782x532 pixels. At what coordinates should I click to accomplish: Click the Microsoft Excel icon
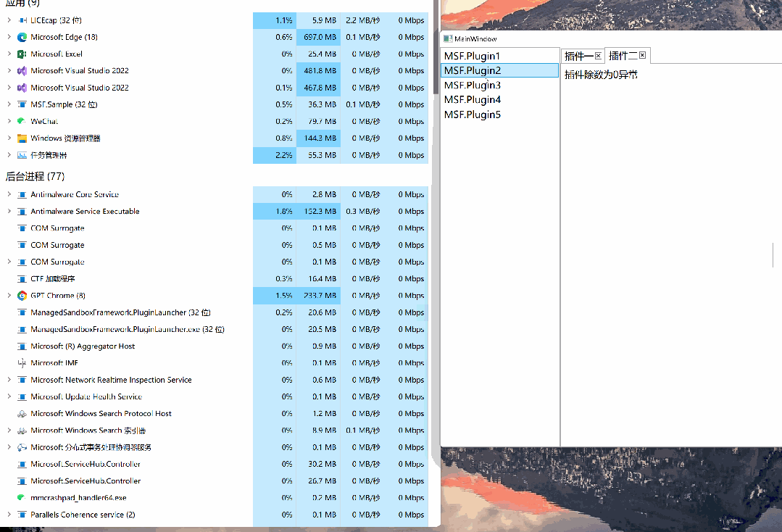(x=22, y=54)
